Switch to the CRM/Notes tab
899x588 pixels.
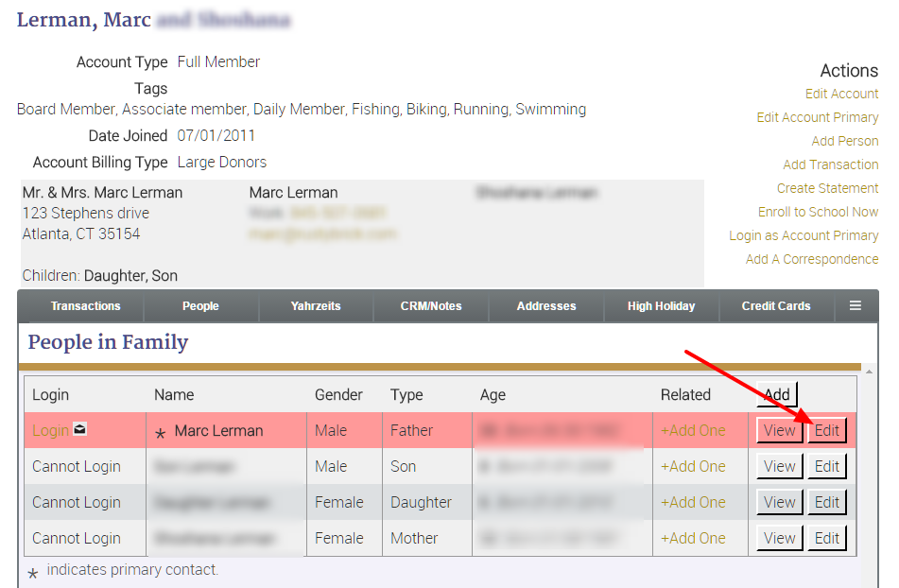point(430,305)
